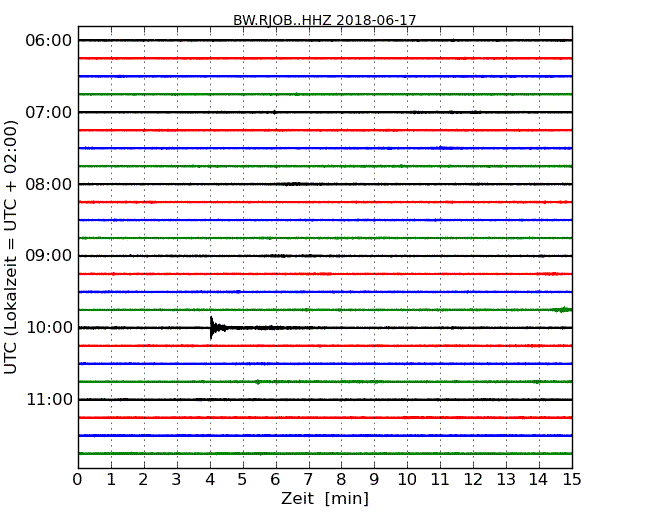650x520 pixels.
Task: Click the 08:00 time label
Action: point(49,184)
